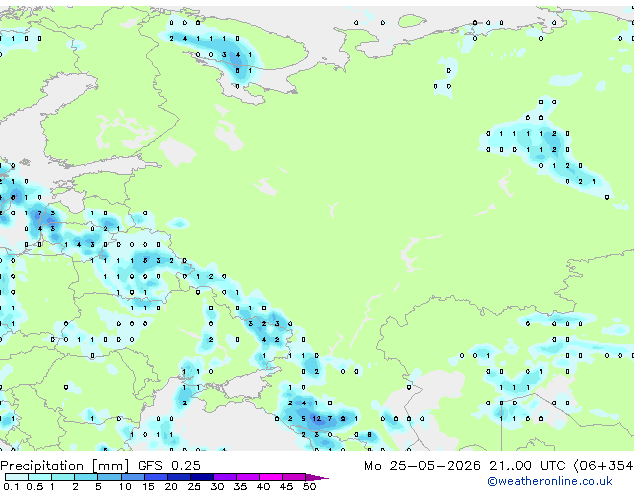Click the legend scale label 25
Image resolution: width=634 pixels, height=490 pixels.
[194, 486]
